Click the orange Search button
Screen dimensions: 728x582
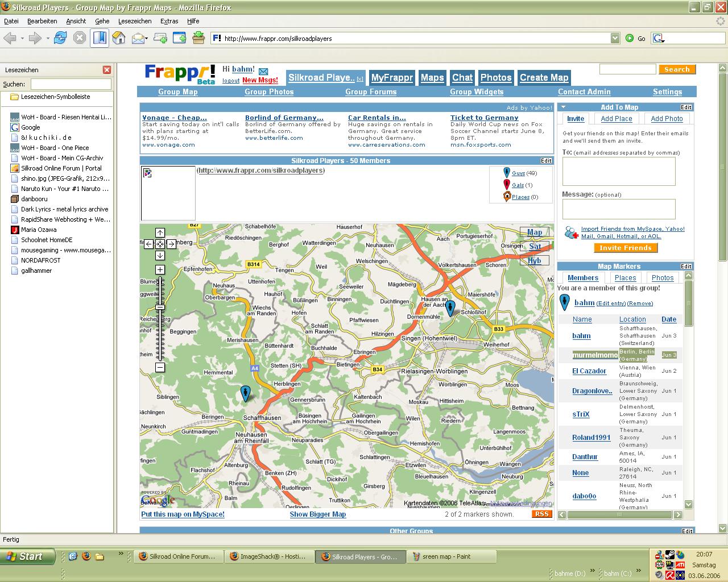tap(677, 69)
